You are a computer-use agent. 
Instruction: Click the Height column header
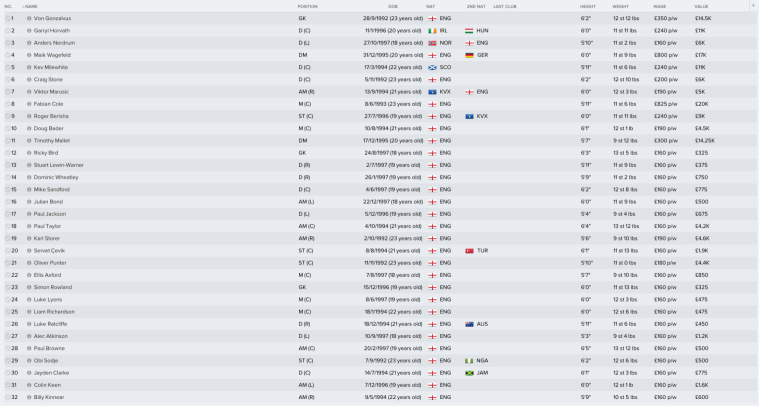pyautogui.click(x=587, y=6)
